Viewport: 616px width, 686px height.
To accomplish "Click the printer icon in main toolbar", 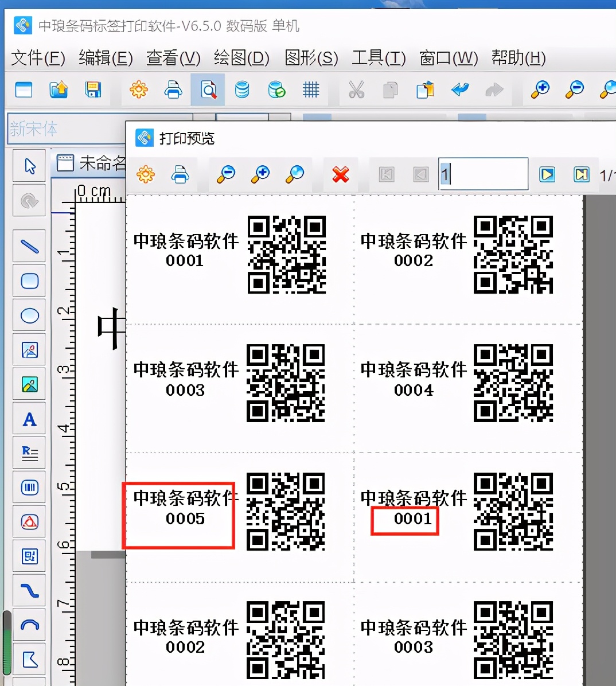I will click(173, 89).
